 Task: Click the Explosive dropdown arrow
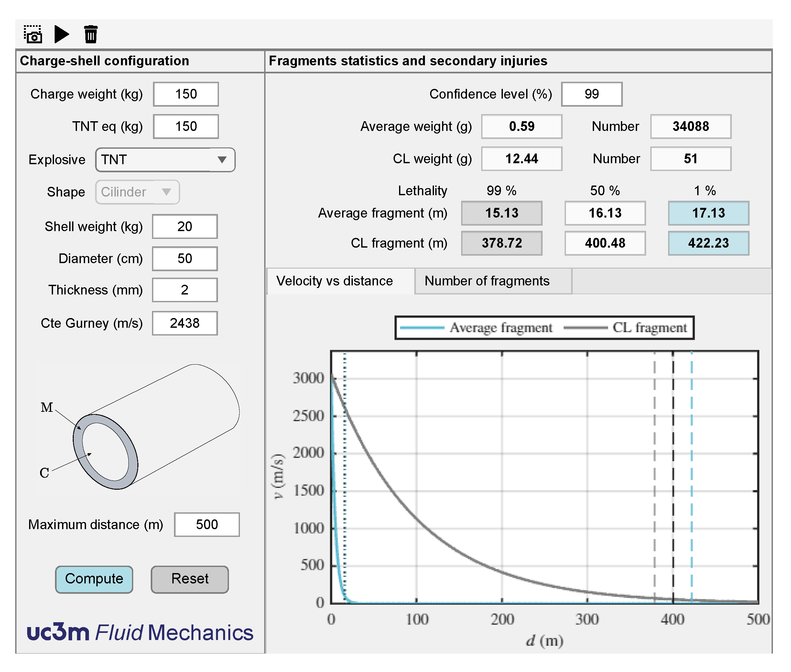click(x=222, y=160)
